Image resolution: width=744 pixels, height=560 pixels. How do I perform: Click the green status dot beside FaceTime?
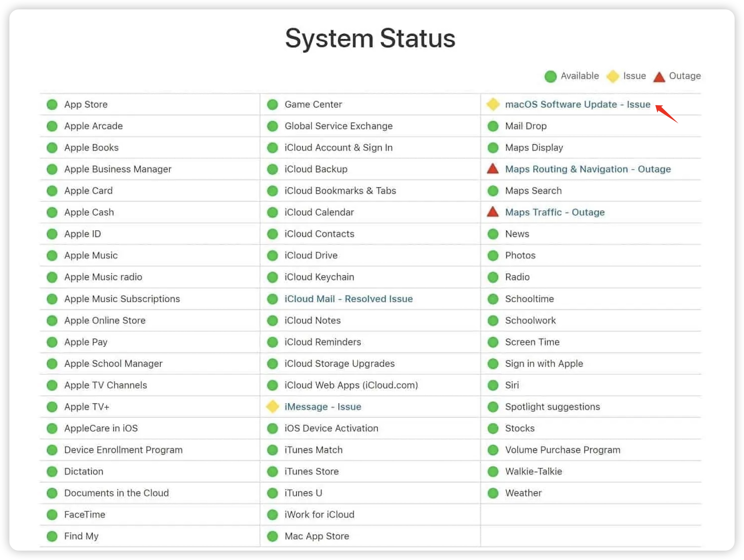tap(52, 515)
